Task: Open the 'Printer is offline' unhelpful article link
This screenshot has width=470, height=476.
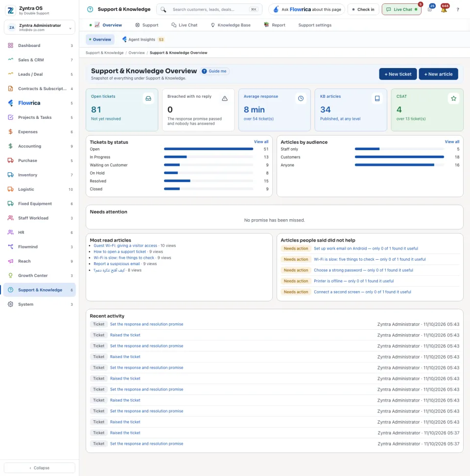Action: (353, 281)
